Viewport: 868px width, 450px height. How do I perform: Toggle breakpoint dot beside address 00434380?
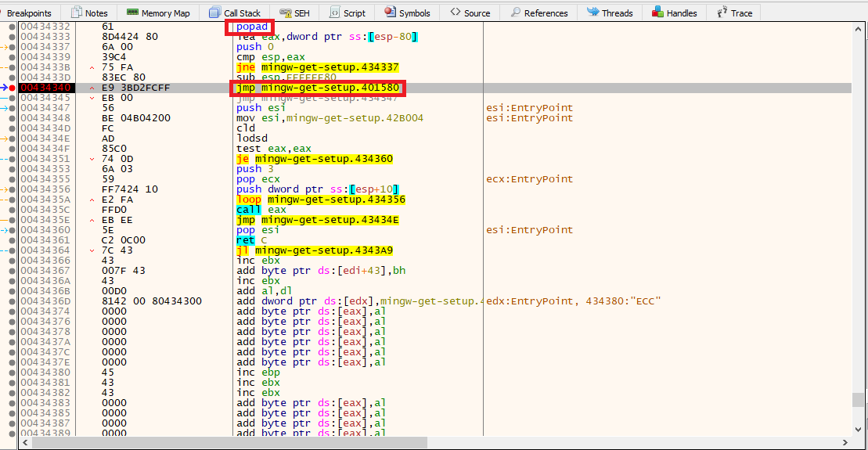(x=12, y=373)
